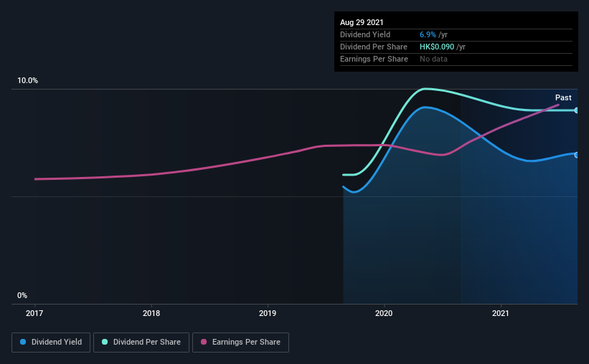Toggle the Dividend Yield legend button
This screenshot has height=364, width=589.
click(51, 343)
